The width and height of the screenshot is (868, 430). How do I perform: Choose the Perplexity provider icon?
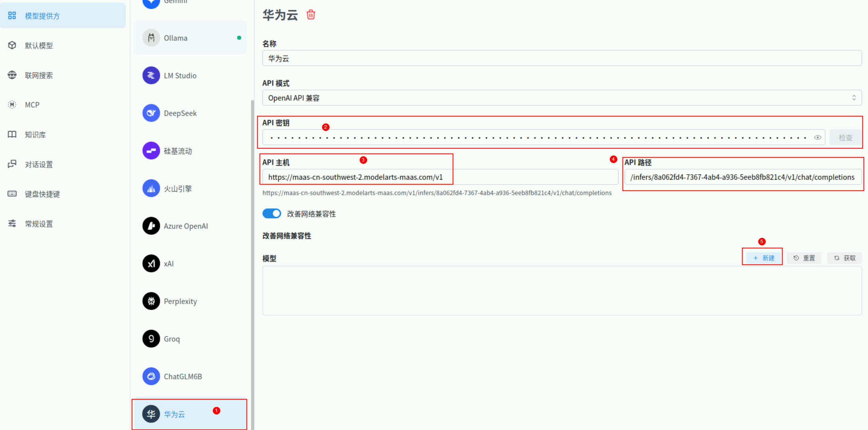151,301
